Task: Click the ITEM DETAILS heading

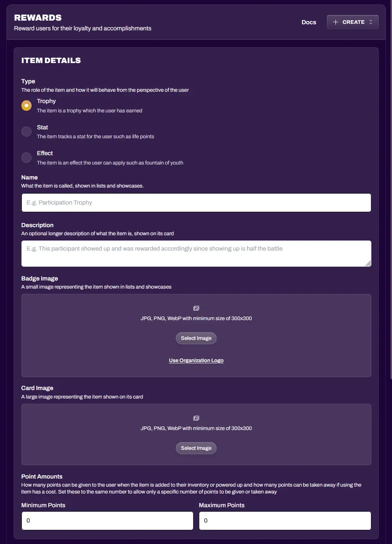Action: coord(51,60)
